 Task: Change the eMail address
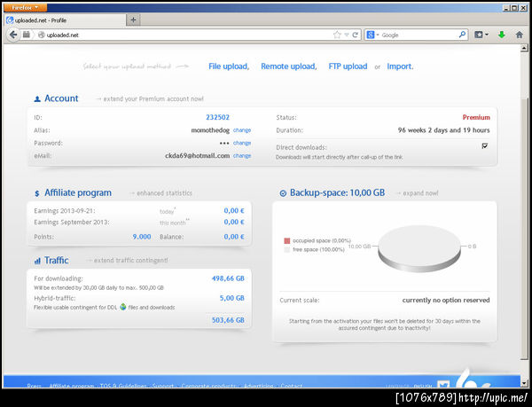coord(242,156)
